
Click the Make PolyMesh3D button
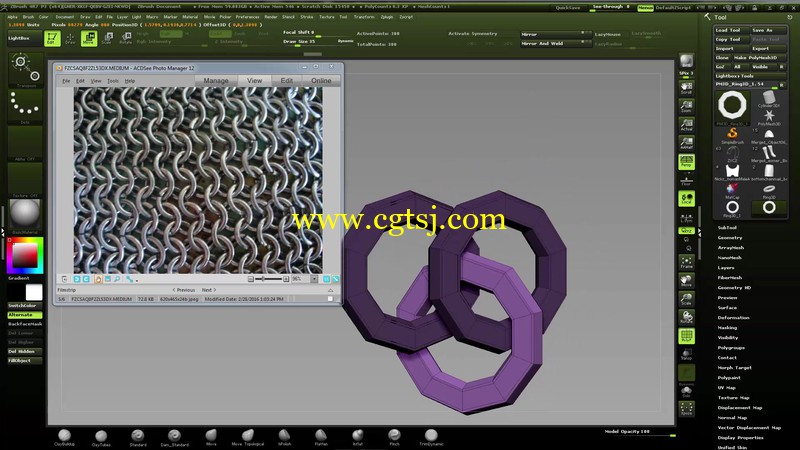tap(759, 58)
